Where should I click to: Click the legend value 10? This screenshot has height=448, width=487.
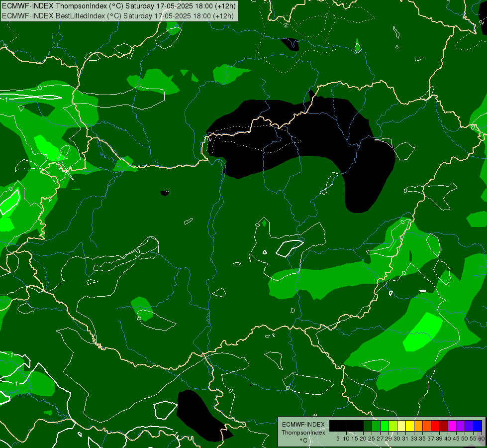(x=346, y=439)
